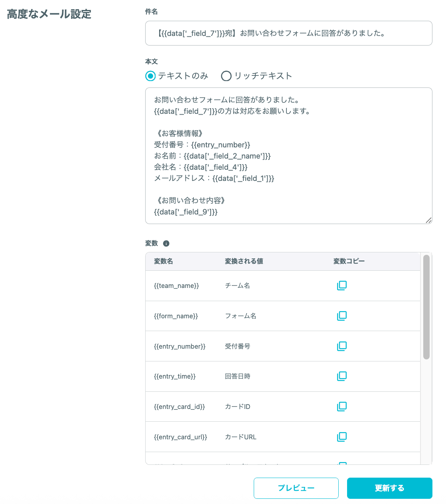The height and width of the screenshot is (504, 446).
Task: Open the info icon next to 変数
Action: pyautogui.click(x=166, y=243)
